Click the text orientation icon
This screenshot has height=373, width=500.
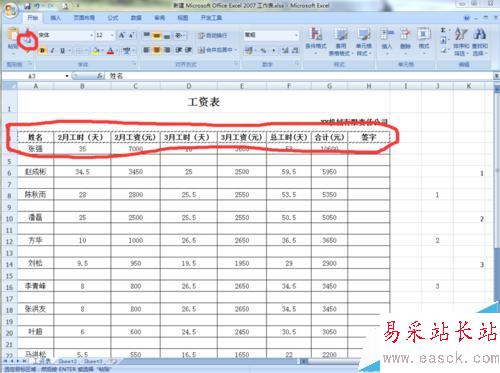click(x=179, y=35)
